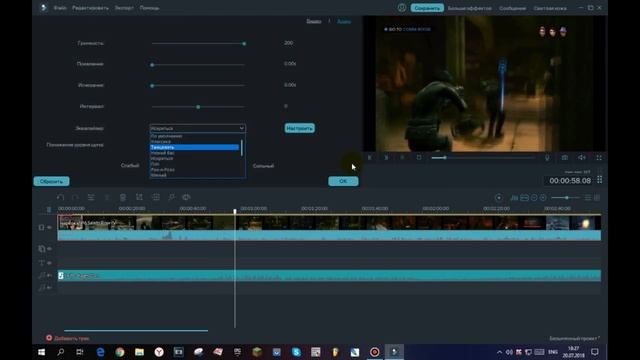Image resolution: width=640 pixels, height=360 pixels.
Task: Click the timeline playhead marker
Action: [x=235, y=211]
